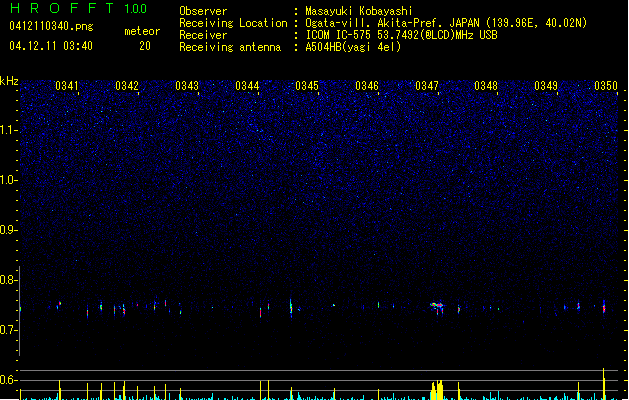Click the Observer label
This screenshot has width=629, height=400.
(x=203, y=11)
